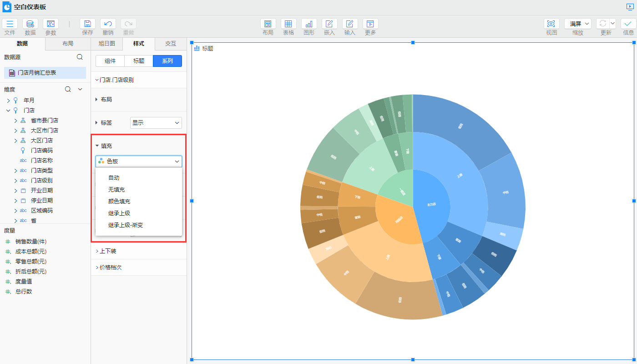Screen dimensions: 637x364
Task: Search data sources with magnifier icon
Action: coord(80,57)
